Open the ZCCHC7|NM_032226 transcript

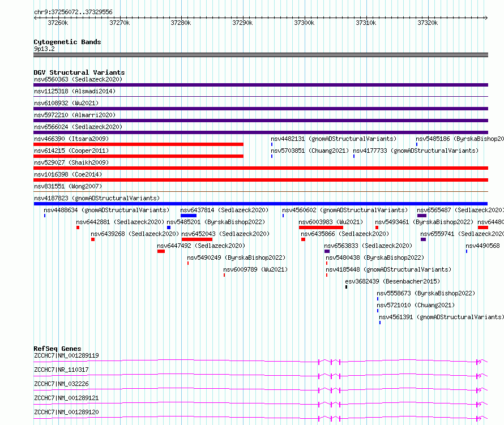point(61,384)
